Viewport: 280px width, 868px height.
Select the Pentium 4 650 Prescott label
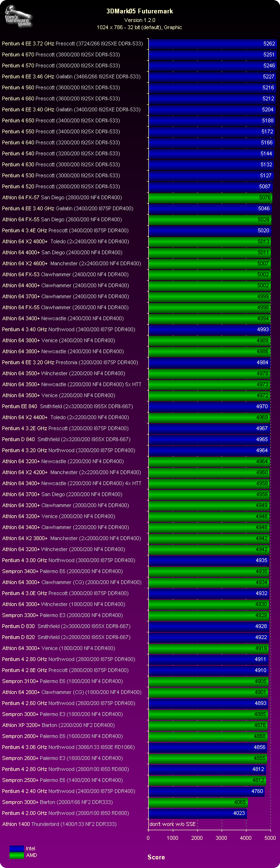click(61, 120)
